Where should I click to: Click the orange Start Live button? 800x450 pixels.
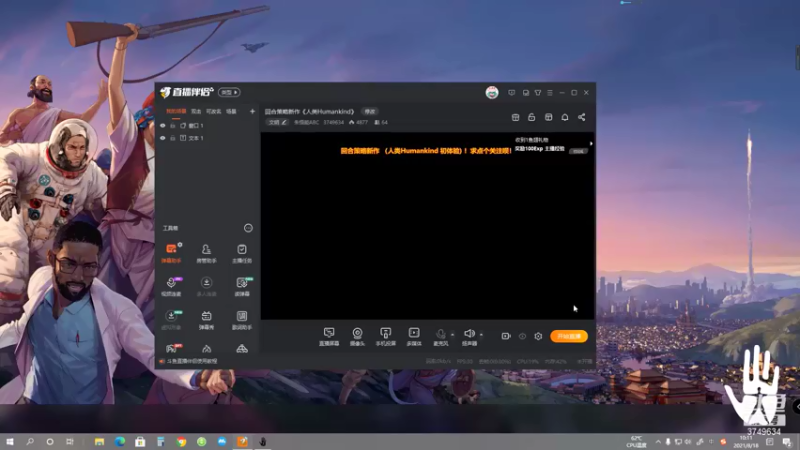coord(569,336)
